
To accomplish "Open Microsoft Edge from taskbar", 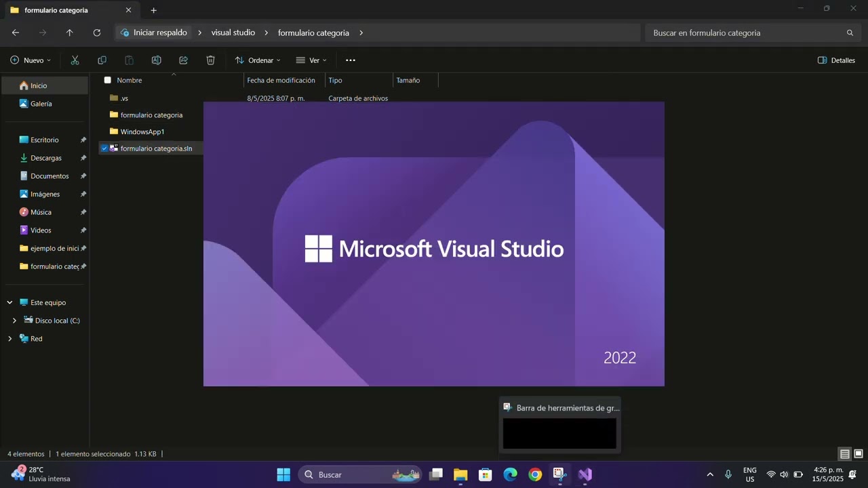I will (511, 474).
